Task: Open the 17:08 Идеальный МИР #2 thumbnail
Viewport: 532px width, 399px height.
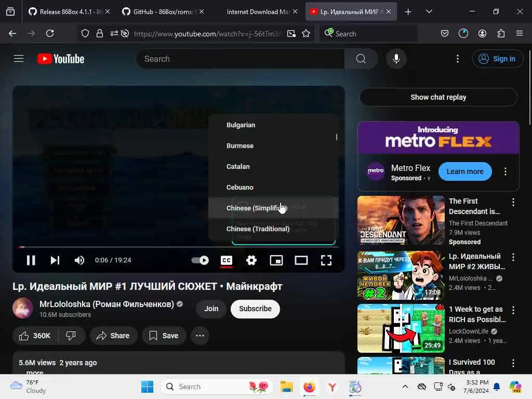Action: point(401,275)
